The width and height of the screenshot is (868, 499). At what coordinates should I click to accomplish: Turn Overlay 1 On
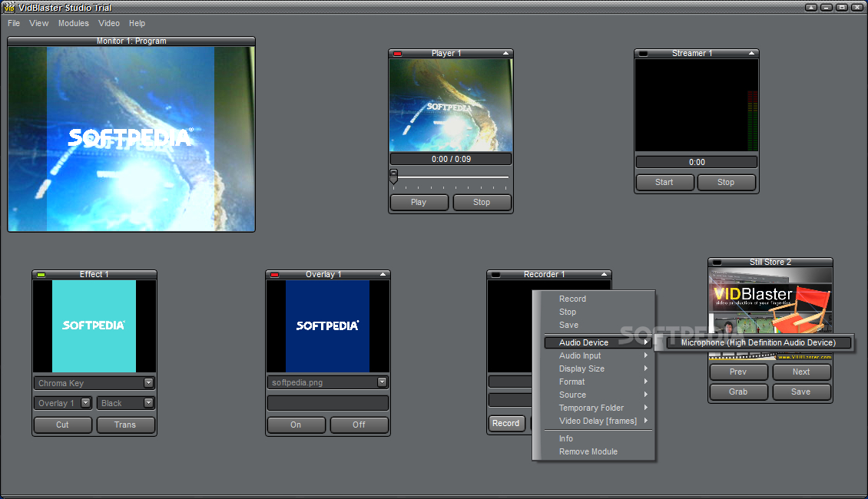coord(297,425)
